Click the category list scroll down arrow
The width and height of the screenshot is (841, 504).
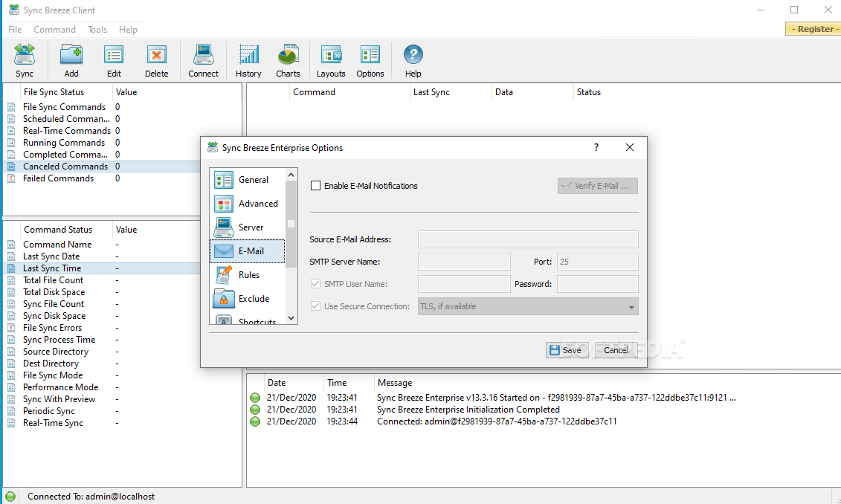click(291, 318)
